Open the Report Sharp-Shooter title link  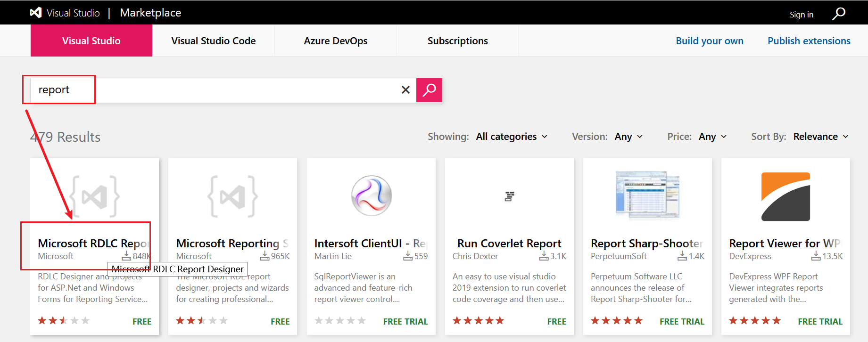pyautogui.click(x=647, y=244)
